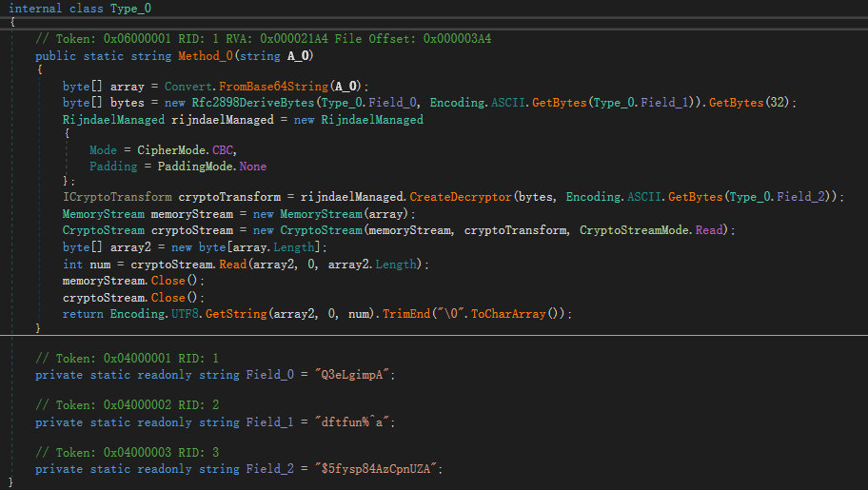Screen dimensions: 868x490
Task: Click the cryptoTransform argument in CryptoStream constructor
Action: [516, 230]
